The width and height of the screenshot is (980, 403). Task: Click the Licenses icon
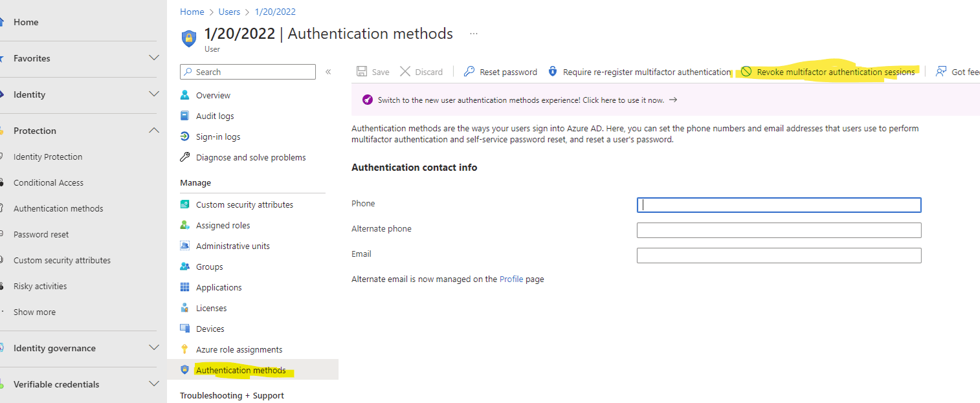tap(185, 308)
